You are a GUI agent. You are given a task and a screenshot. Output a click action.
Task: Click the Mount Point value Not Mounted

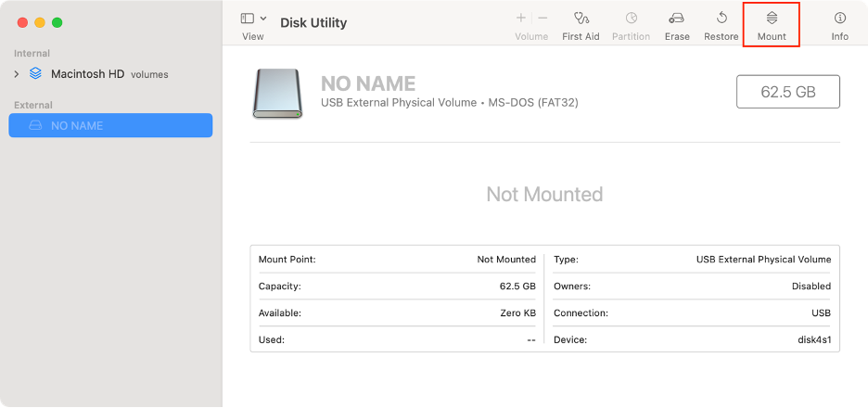click(x=506, y=259)
